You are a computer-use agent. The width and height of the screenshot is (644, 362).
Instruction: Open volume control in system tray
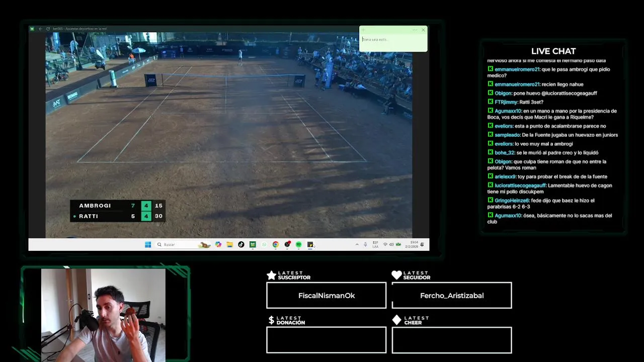[391, 244]
